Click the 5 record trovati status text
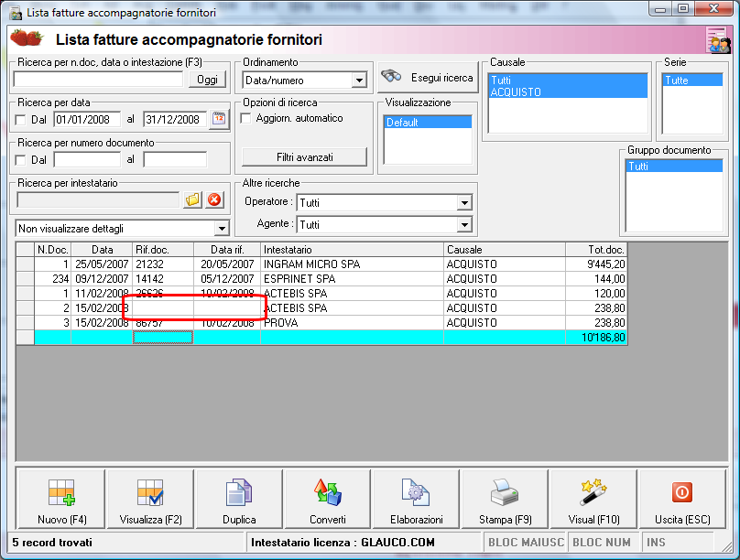Screen dimensions: 740x560 click(52, 543)
